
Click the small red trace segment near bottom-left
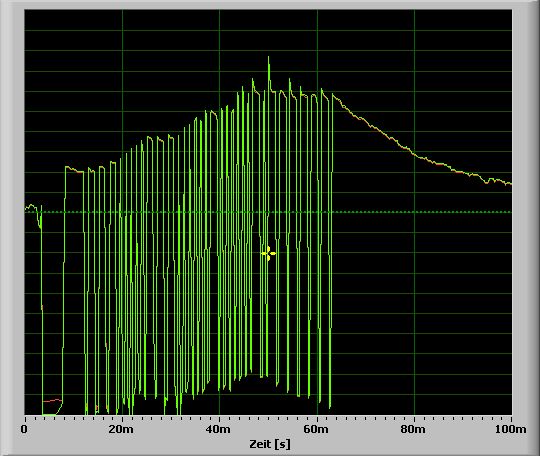(52, 401)
